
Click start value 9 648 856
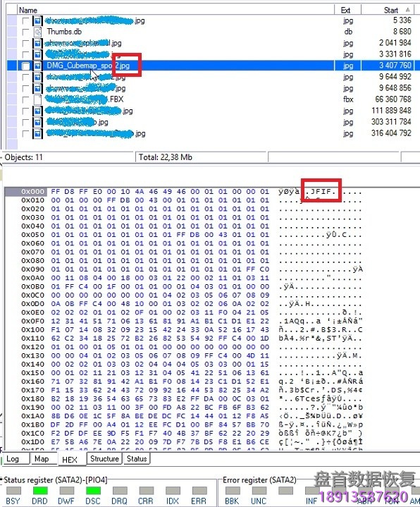coord(395,88)
